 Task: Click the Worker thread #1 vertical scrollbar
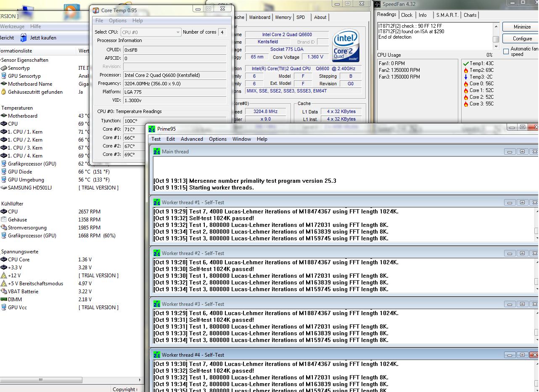[x=536, y=224]
